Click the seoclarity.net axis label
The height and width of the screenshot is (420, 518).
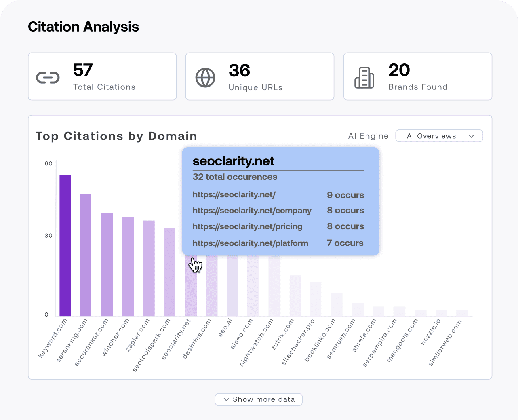(176, 339)
